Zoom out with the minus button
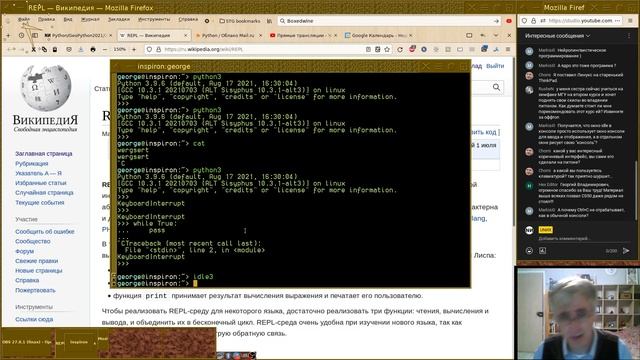The width and height of the screenshot is (640, 360). tap(105, 49)
